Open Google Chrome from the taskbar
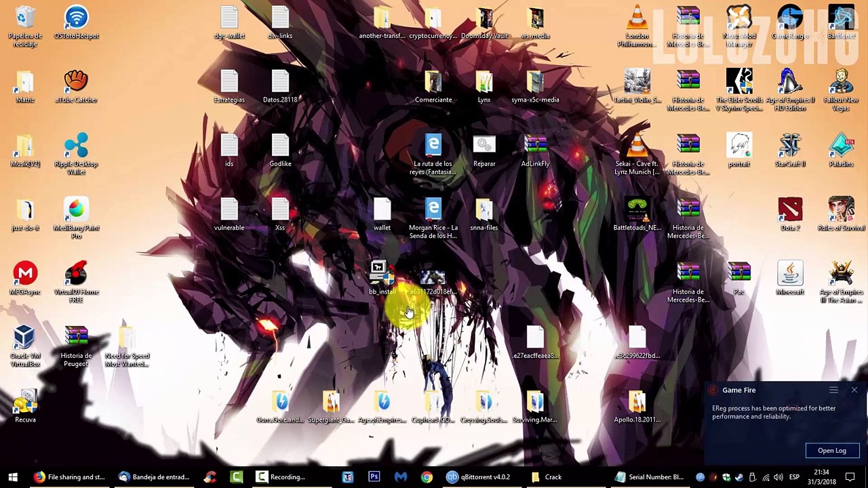868x488 pixels. click(427, 477)
